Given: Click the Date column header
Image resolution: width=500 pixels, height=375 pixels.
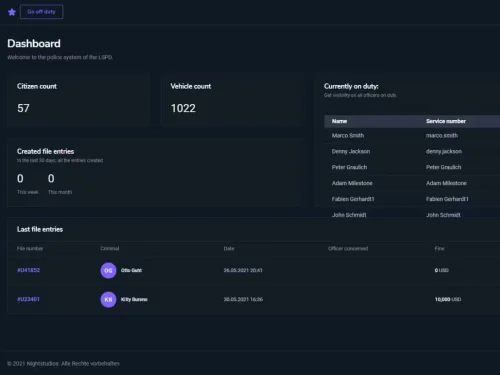Looking at the screenshot, I should [x=229, y=248].
